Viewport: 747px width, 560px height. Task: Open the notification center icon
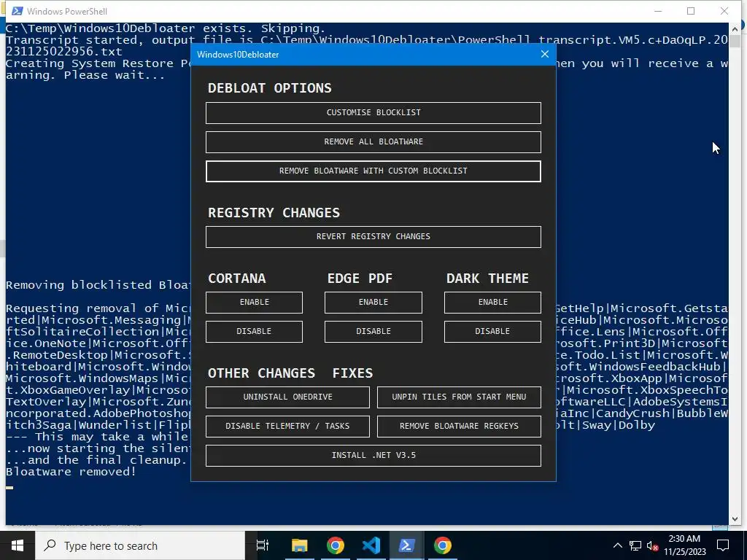(x=723, y=545)
